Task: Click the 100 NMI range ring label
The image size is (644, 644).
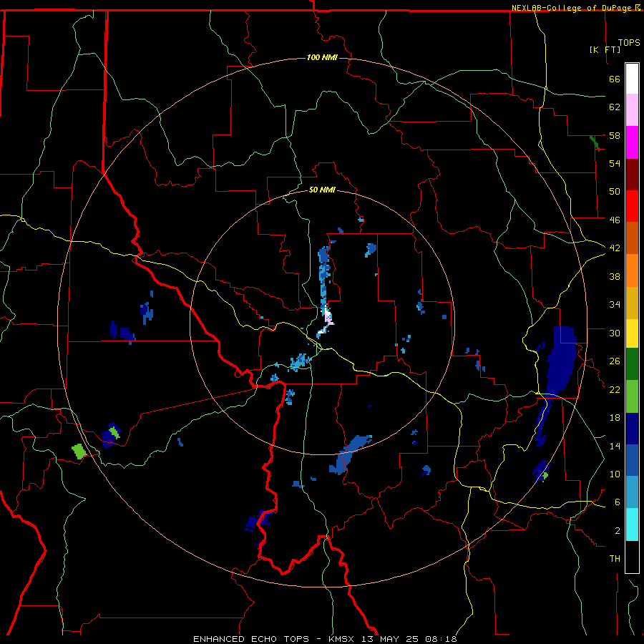Action: coord(322,57)
